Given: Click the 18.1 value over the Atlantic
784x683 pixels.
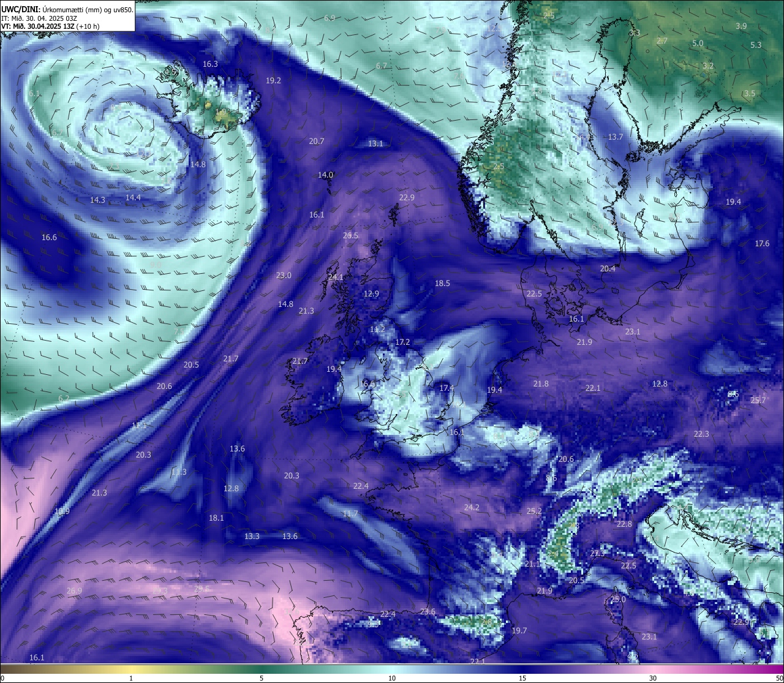Looking at the screenshot, I should [x=216, y=518].
